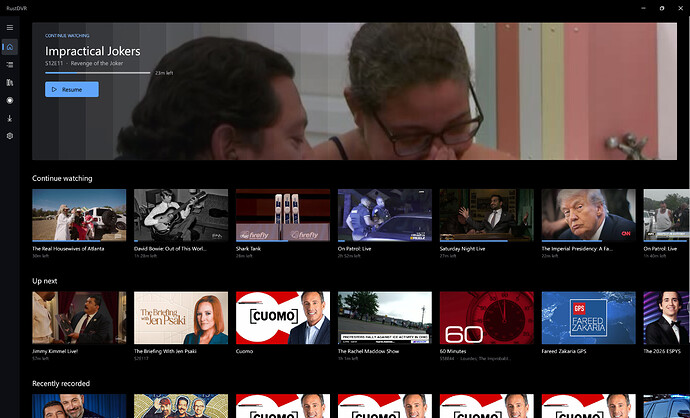Open the first On Patrol: Live police thumbnail
Image resolution: width=690 pixels, height=418 pixels.
(x=385, y=215)
